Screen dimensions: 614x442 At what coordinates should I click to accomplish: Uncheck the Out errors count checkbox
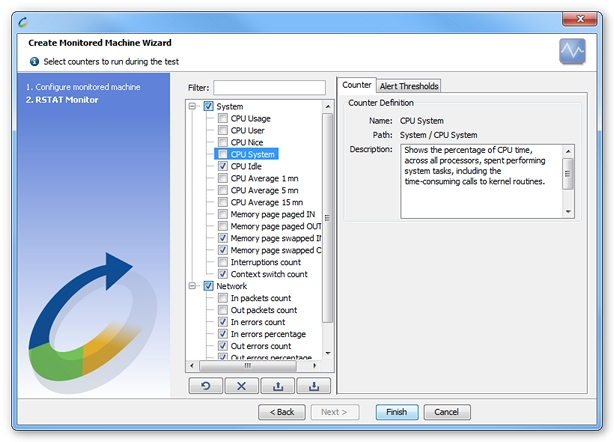point(223,346)
